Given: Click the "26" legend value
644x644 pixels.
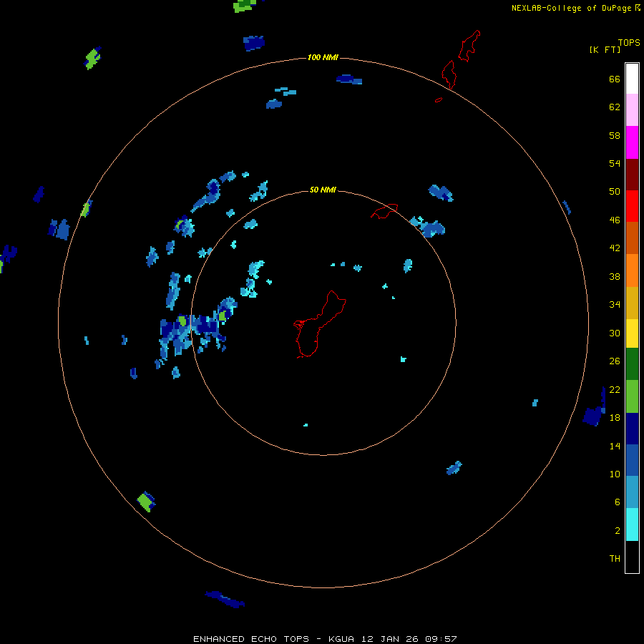Looking at the screenshot, I should click(615, 361).
